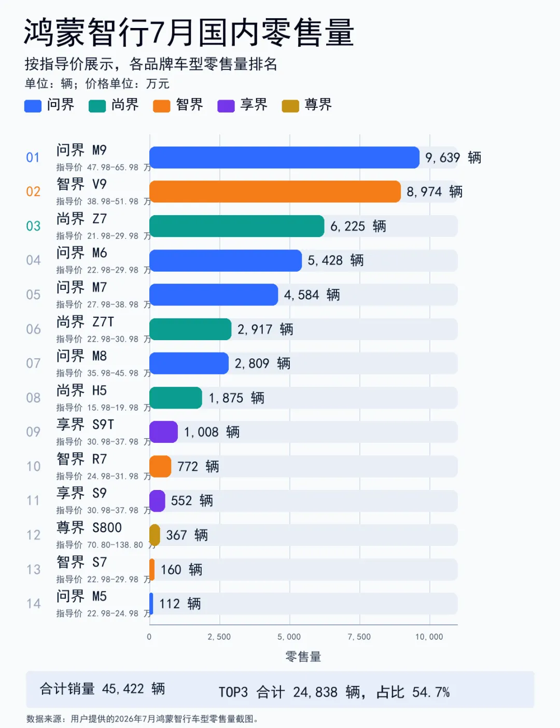Click the purple 享界 legend swatch
The image size is (560, 728).
[x=226, y=106]
